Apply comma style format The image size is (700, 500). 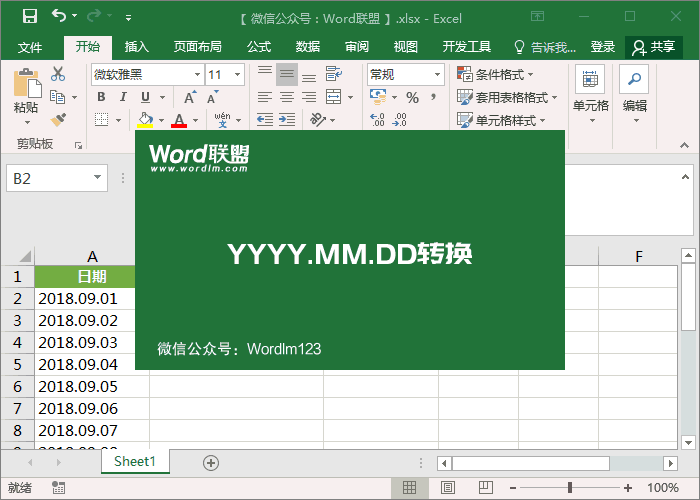coord(433,97)
